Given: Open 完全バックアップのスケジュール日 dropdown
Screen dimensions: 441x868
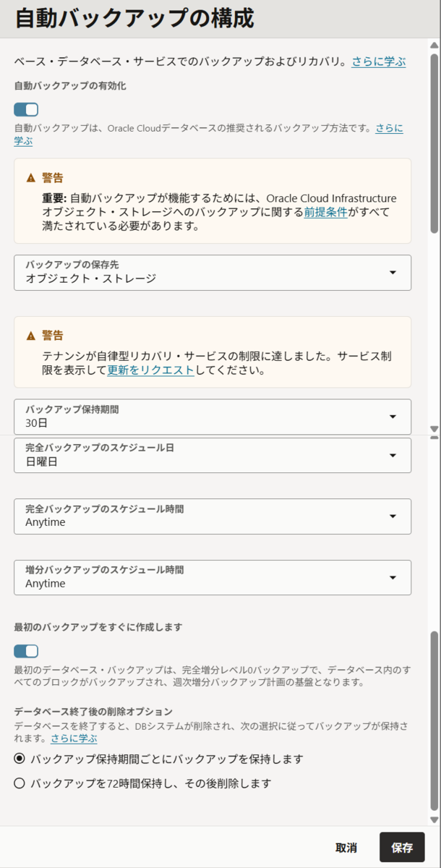Looking at the screenshot, I should [x=213, y=456].
